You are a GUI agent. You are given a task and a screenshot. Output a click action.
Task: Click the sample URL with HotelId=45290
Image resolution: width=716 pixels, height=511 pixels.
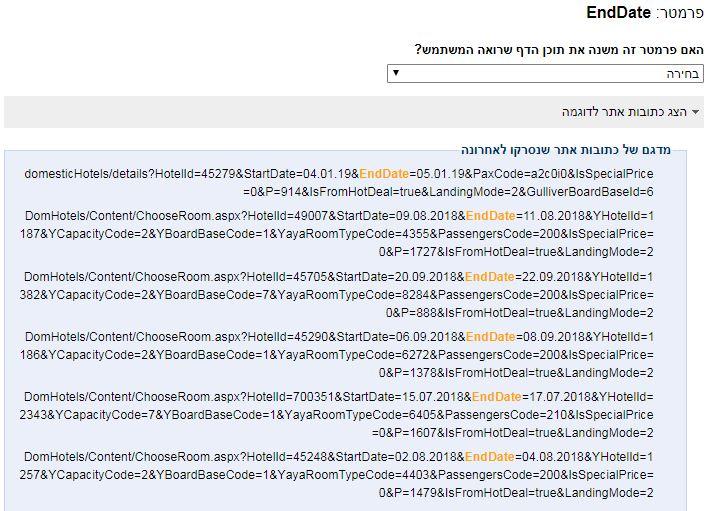click(337, 354)
